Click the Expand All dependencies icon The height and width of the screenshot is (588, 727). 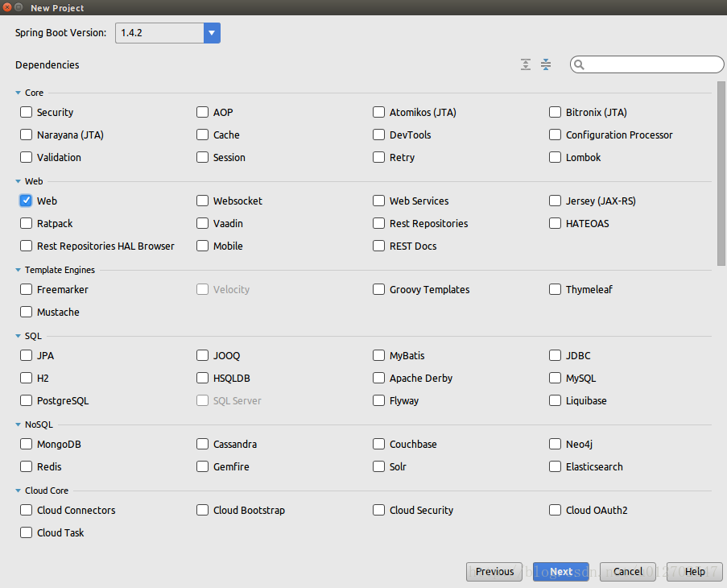(x=526, y=64)
